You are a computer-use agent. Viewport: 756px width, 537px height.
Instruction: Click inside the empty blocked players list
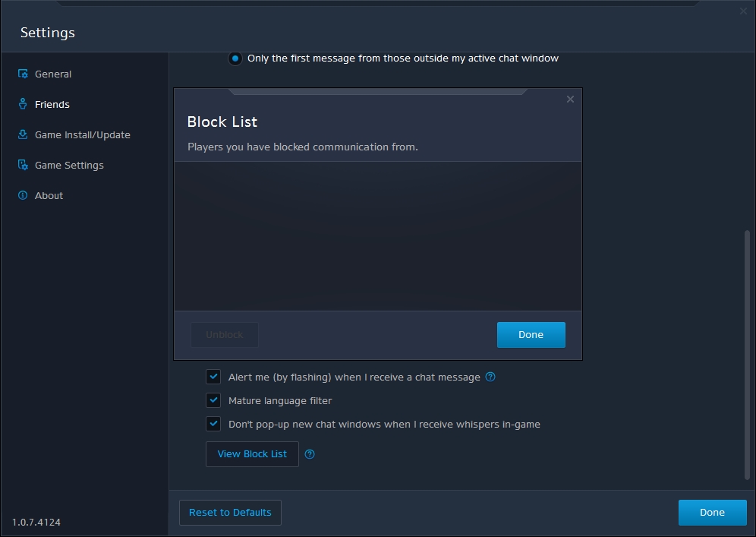(x=378, y=235)
